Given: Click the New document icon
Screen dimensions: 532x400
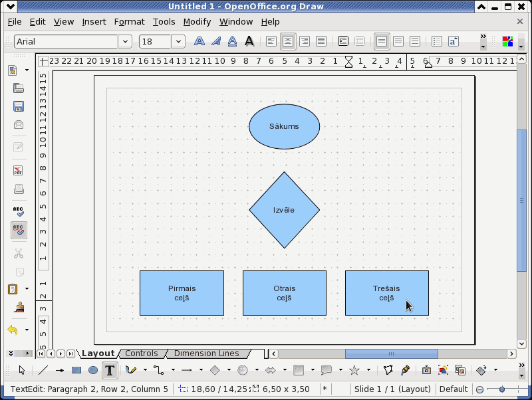Looking at the screenshot, I should (13, 70).
